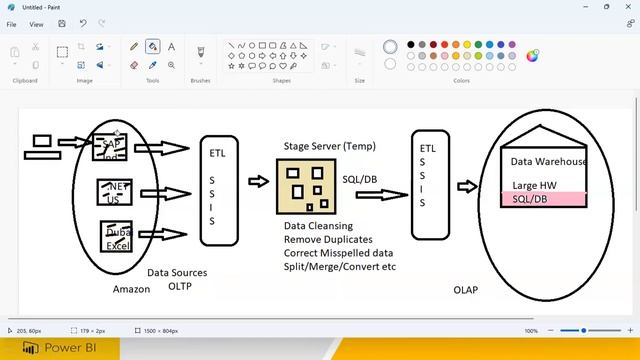Click the Brushes tool icon
The width and height of the screenshot is (640, 360).
(x=201, y=51)
